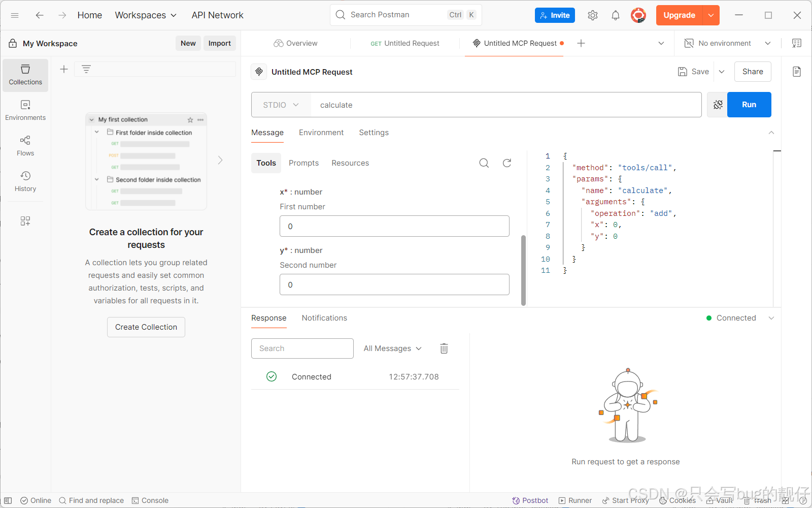Open the environment quick look icon
The height and width of the screenshot is (508, 812).
797,43
